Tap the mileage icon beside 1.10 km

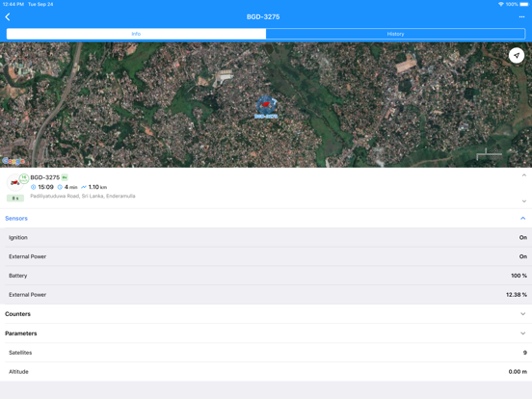tap(84, 187)
